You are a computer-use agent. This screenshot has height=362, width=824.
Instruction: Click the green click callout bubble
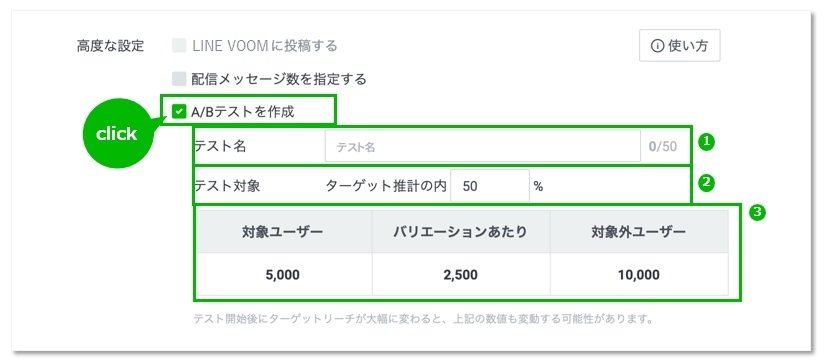pyautogui.click(x=117, y=133)
